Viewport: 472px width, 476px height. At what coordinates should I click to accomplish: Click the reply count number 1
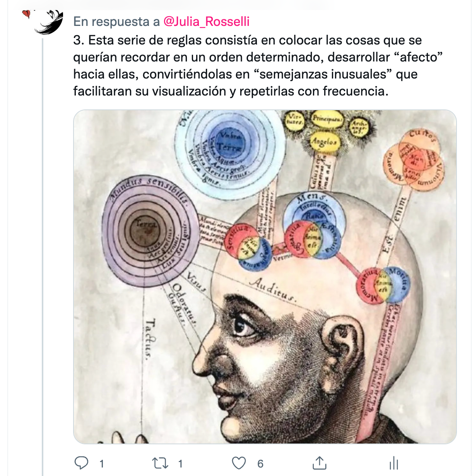click(x=102, y=464)
